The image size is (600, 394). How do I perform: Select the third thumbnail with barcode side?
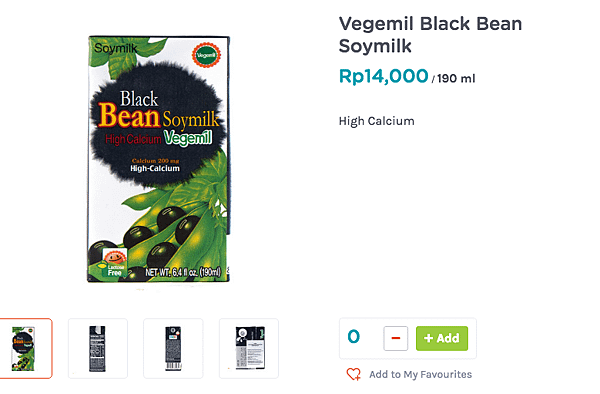[x=173, y=348]
